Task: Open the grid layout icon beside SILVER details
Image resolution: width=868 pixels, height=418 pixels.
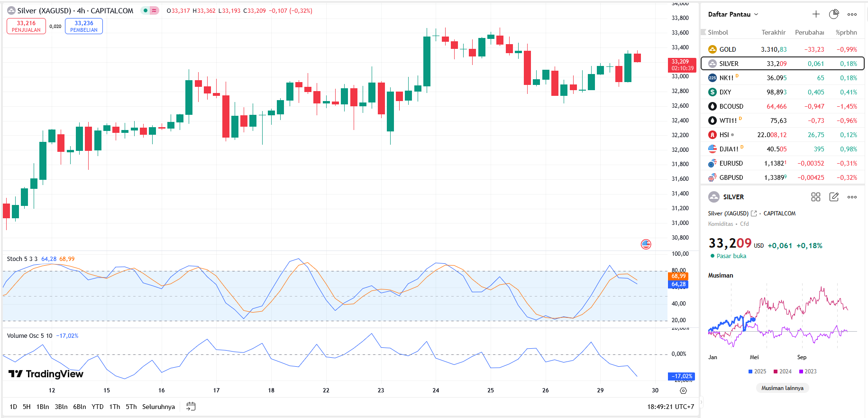Action: 816,197
